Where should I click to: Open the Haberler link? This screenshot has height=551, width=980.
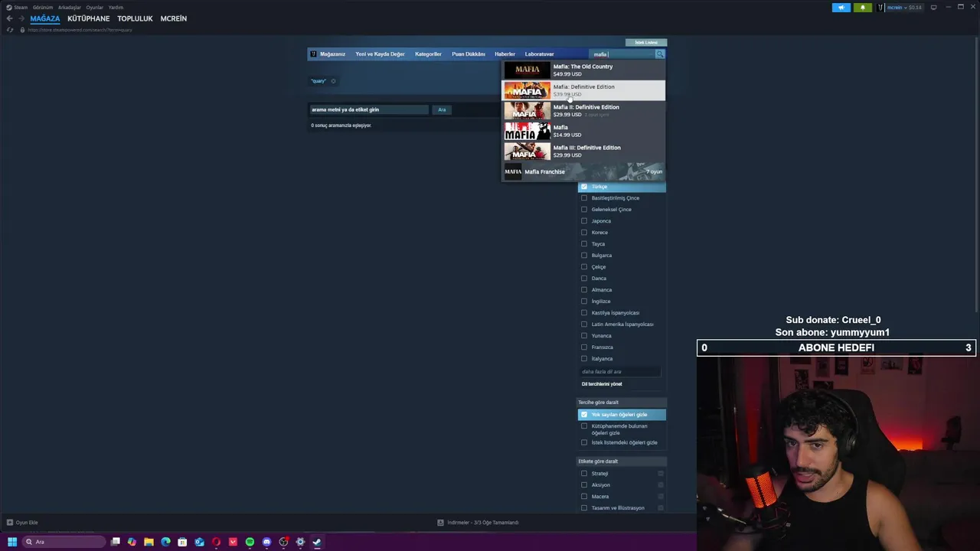(505, 54)
